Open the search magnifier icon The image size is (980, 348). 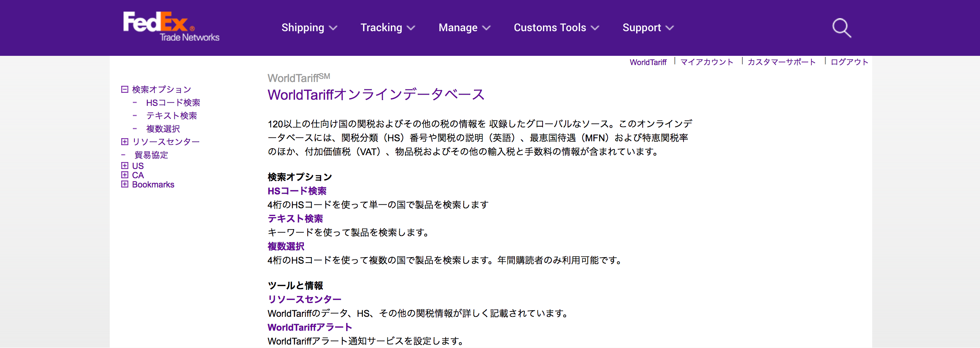(841, 28)
